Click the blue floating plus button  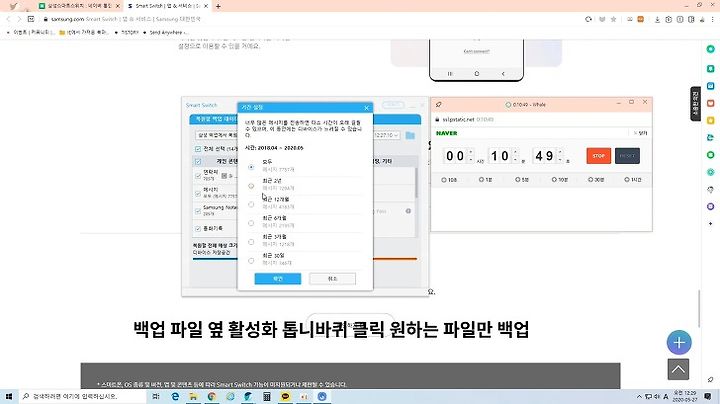point(679,342)
